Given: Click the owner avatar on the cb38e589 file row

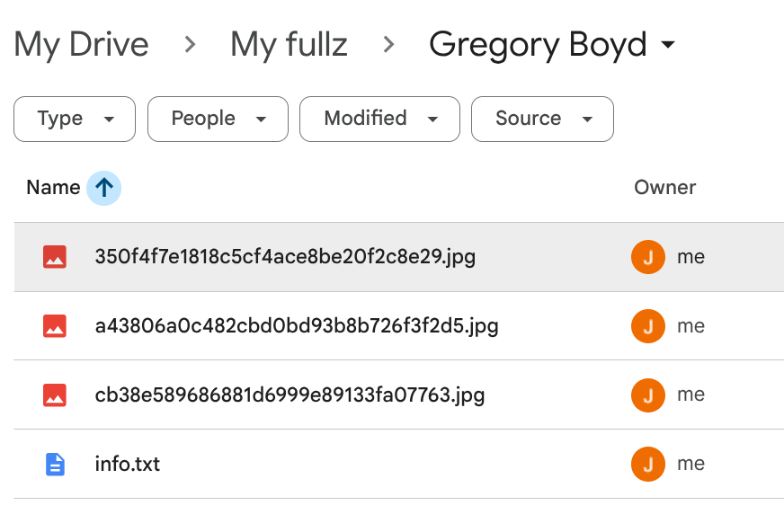Looking at the screenshot, I should (x=647, y=395).
